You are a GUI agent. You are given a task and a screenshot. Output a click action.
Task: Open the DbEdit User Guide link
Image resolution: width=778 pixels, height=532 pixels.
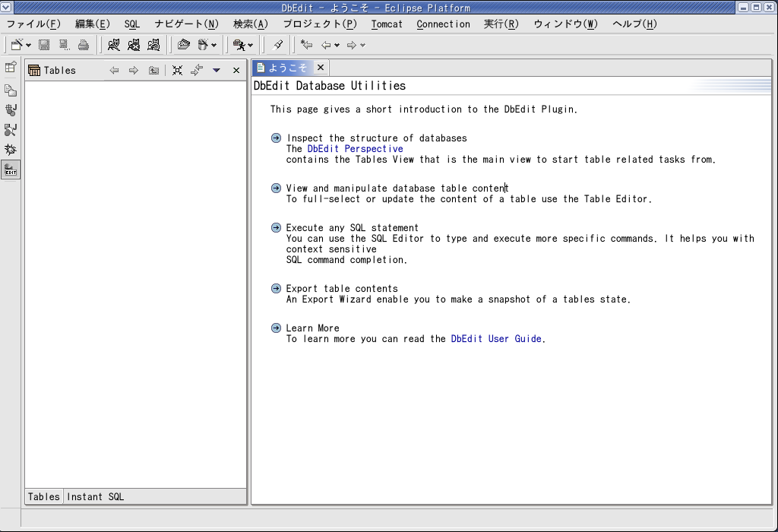pos(496,339)
